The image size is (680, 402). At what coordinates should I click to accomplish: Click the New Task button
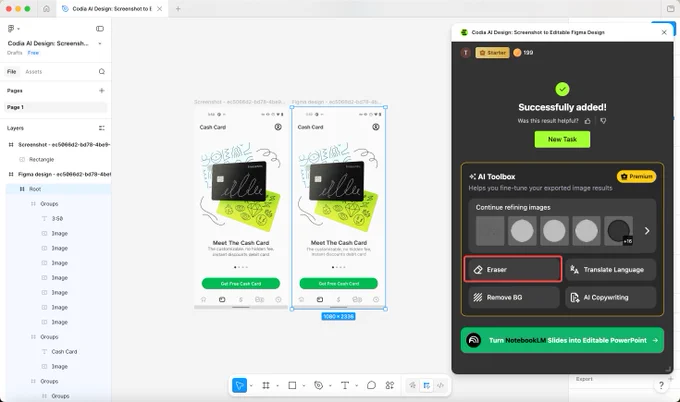[562, 139]
